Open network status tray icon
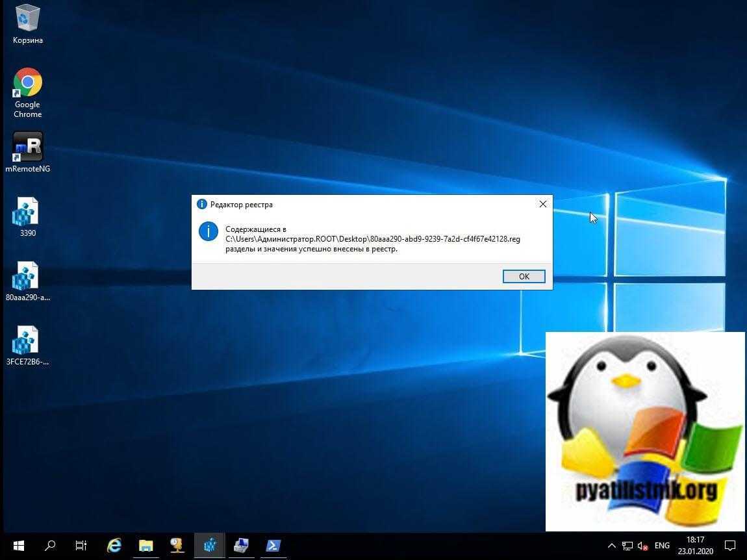 tap(627, 546)
